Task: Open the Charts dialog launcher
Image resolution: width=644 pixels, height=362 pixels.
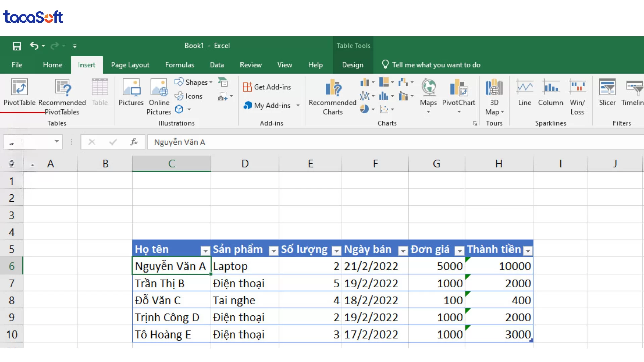Action: pyautogui.click(x=475, y=123)
